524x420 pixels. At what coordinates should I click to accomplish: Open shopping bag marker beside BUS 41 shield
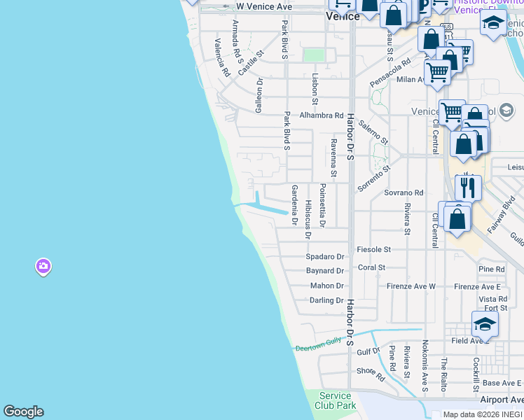pyautogui.click(x=431, y=41)
